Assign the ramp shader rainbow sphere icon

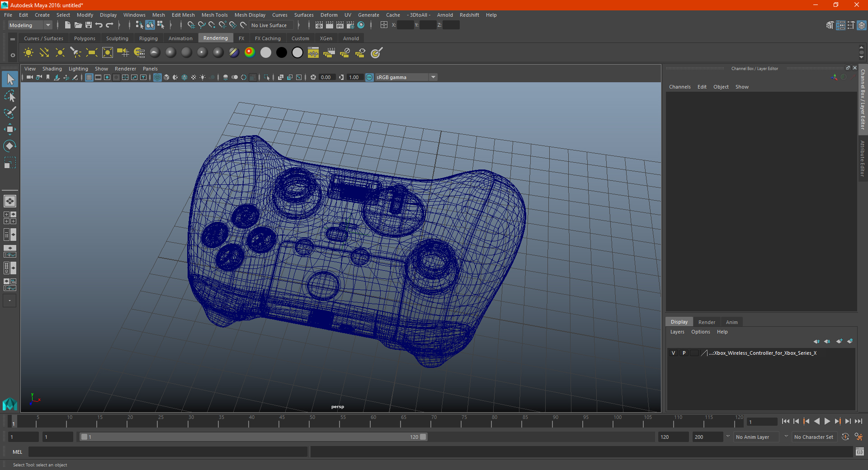click(x=250, y=53)
